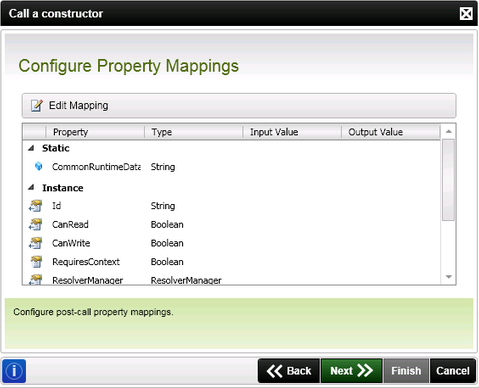This screenshot has height=388, width=479.
Task: Cancel the constructor wizard
Action: (453, 371)
